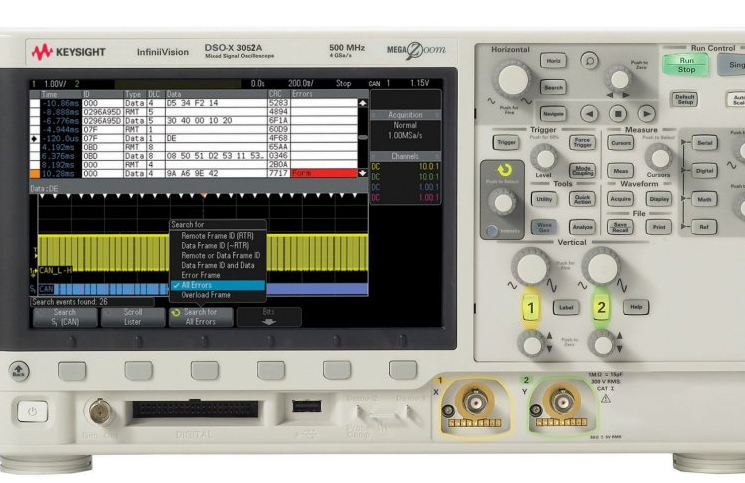Image resolution: width=745 pixels, height=483 pixels.
Task: Tap the lister scroll-down arrow
Action: click(363, 173)
